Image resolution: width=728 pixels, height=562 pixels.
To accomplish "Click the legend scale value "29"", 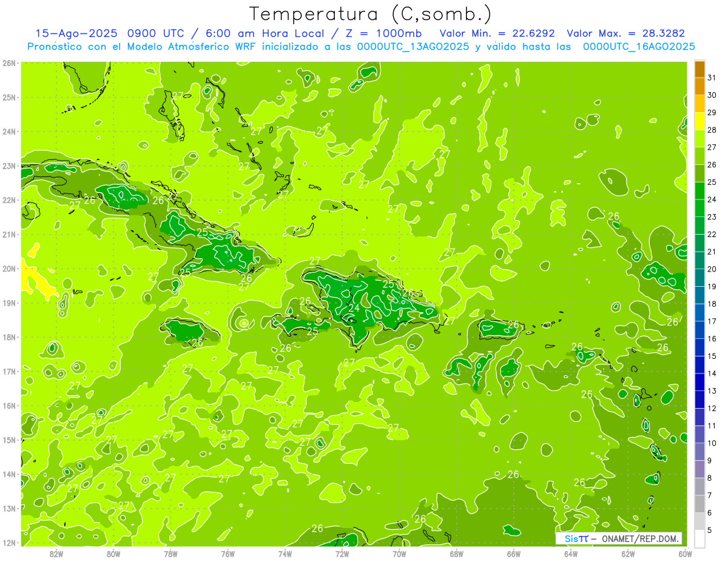I will click(x=712, y=113).
